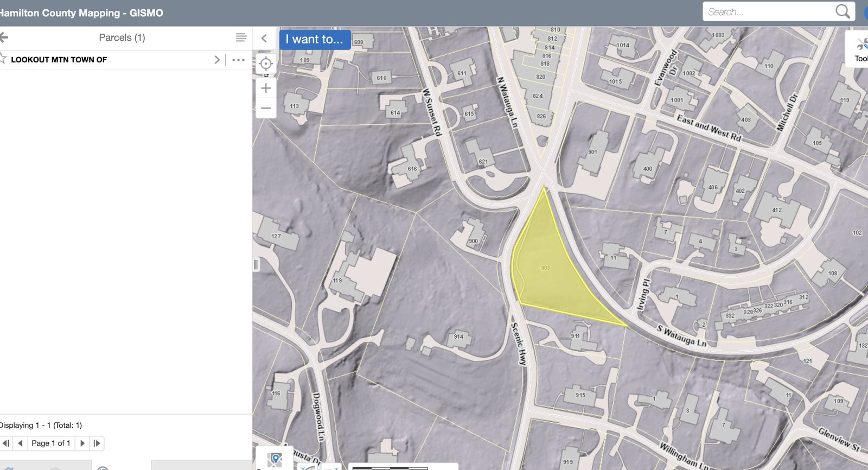868x470 pixels.
Task: Click the Scenic Hwy road label
Action: [x=519, y=344]
